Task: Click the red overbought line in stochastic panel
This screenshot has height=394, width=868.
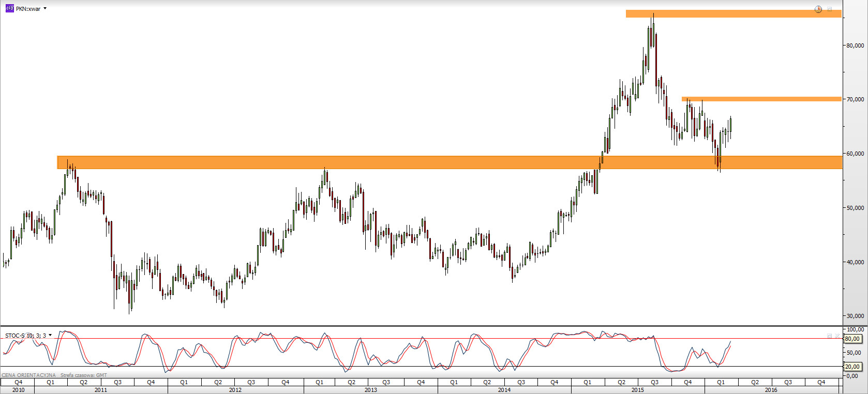Action: pos(422,339)
